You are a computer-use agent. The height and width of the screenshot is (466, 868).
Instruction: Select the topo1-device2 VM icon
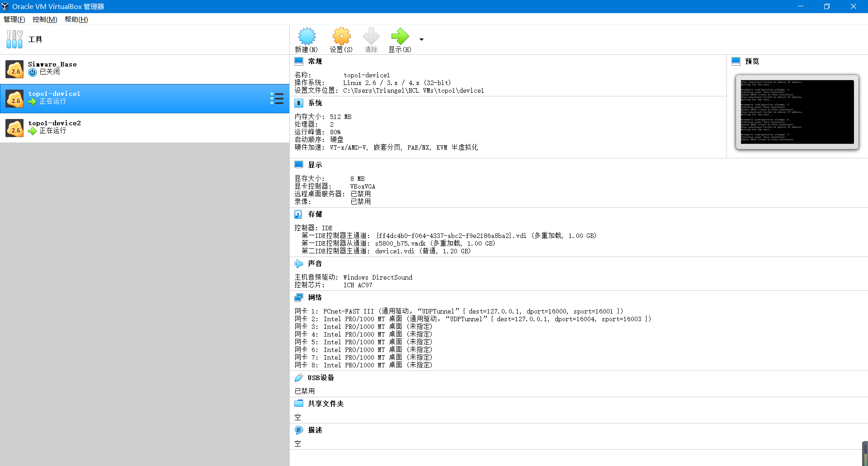tap(14, 128)
